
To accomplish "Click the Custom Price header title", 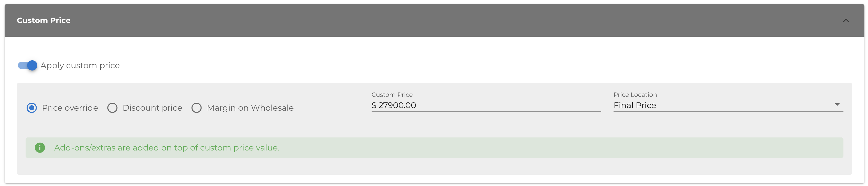I will 44,20.
